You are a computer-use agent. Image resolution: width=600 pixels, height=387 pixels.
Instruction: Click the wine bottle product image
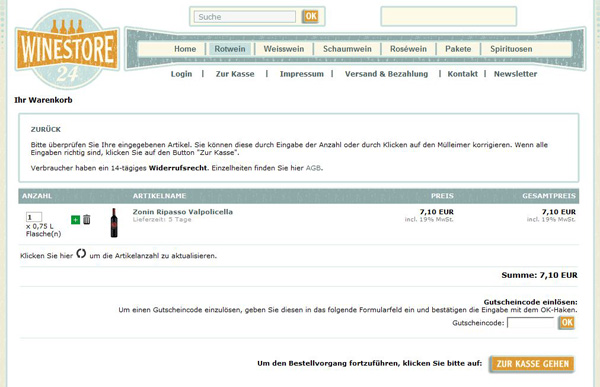(x=114, y=223)
